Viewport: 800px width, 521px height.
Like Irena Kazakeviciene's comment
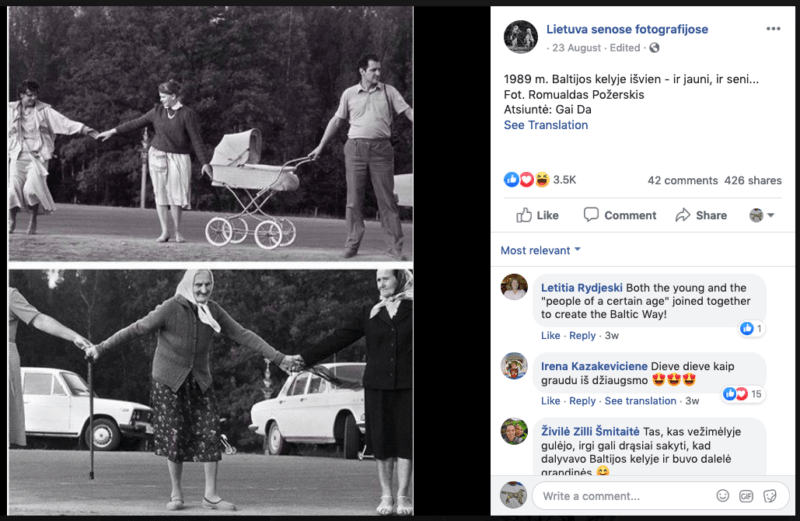coord(550,401)
